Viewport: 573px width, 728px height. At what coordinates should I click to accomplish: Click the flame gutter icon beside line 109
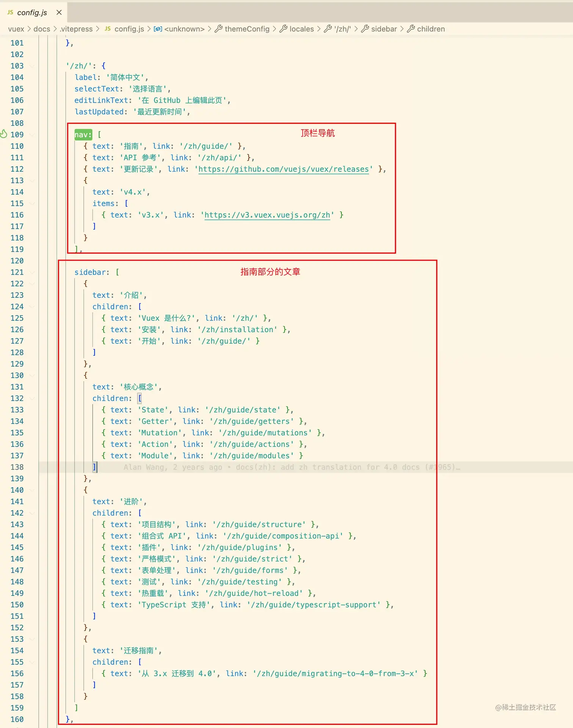(x=4, y=134)
